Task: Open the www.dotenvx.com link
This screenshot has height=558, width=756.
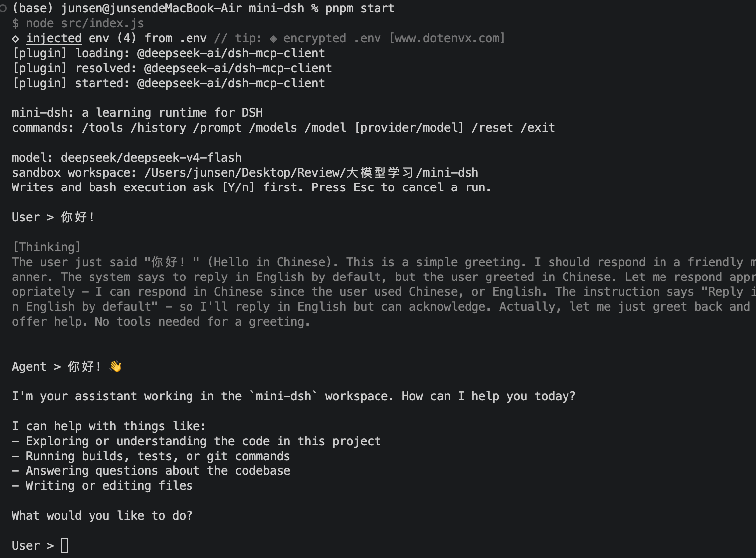Action: [x=447, y=38]
